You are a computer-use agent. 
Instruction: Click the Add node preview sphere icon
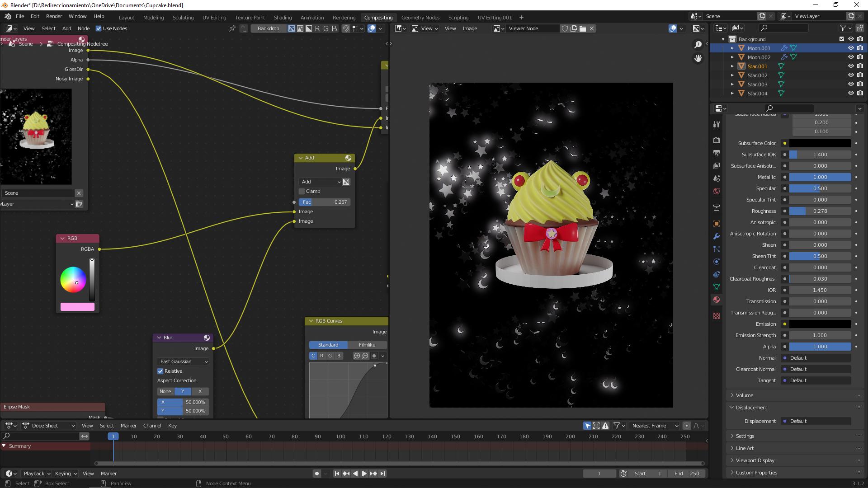pyautogui.click(x=348, y=158)
